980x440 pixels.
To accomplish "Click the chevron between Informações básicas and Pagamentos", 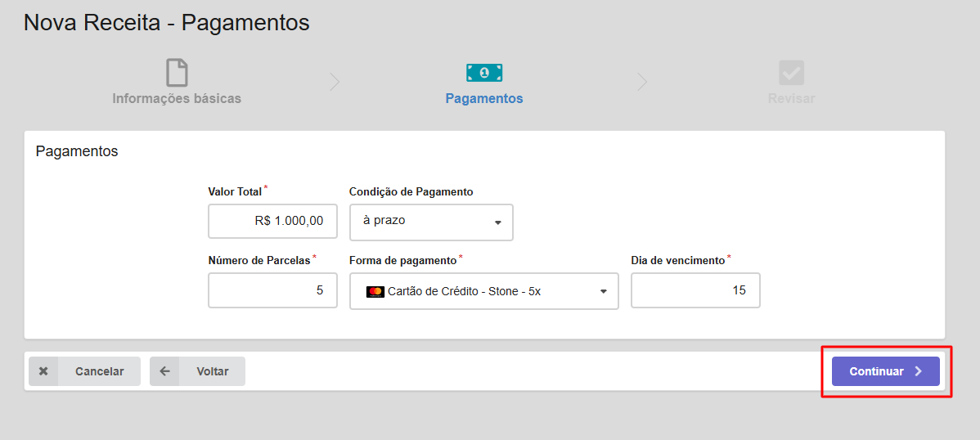I will coord(334,82).
